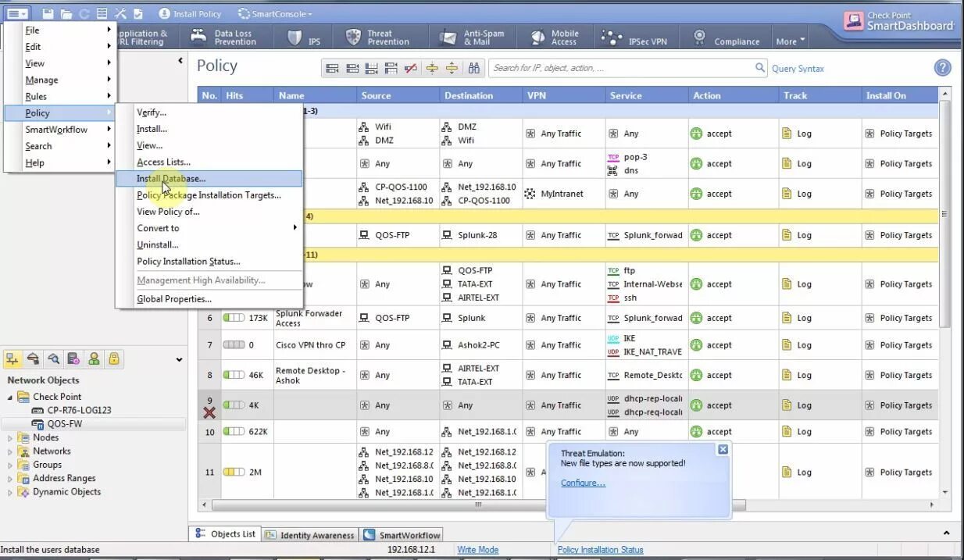The height and width of the screenshot is (560, 964).
Task: Switch to the IPS tab
Action: coord(305,37)
